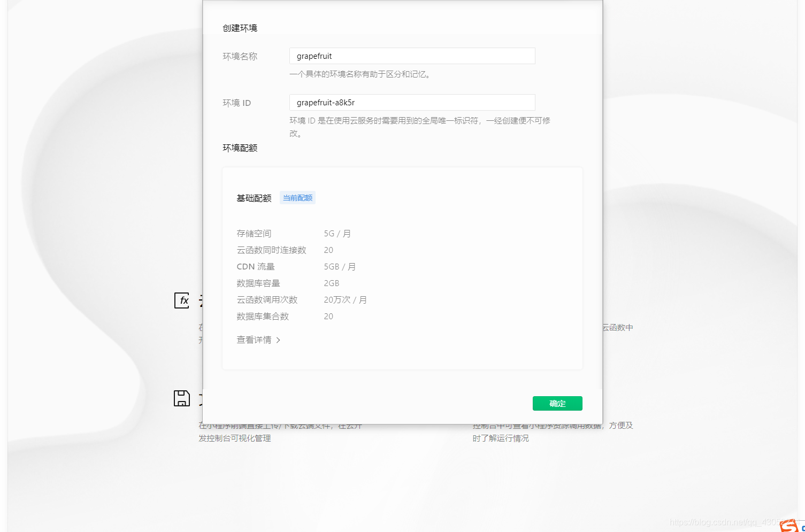Click the background text 时了解运行情况
Viewport: 805px width, 532px height.
point(501,438)
